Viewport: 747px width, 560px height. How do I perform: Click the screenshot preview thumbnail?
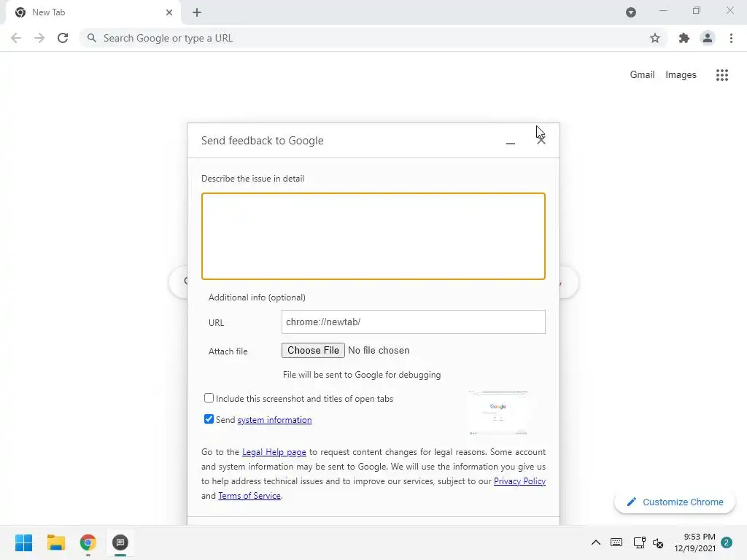tap(498, 413)
